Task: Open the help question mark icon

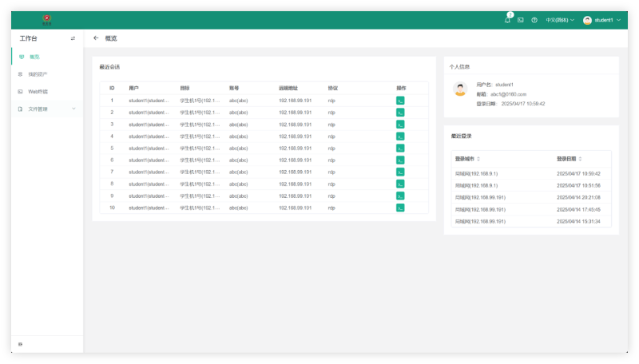Action: [534, 20]
